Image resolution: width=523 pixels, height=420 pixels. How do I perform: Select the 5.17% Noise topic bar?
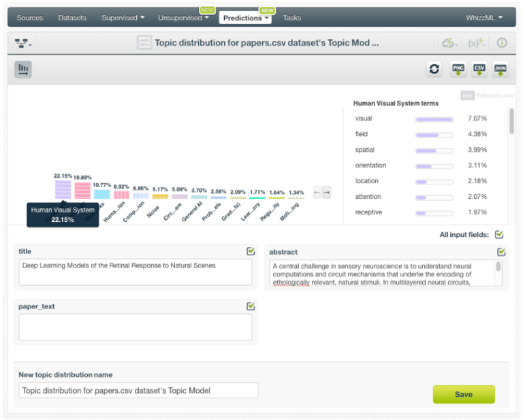point(160,197)
